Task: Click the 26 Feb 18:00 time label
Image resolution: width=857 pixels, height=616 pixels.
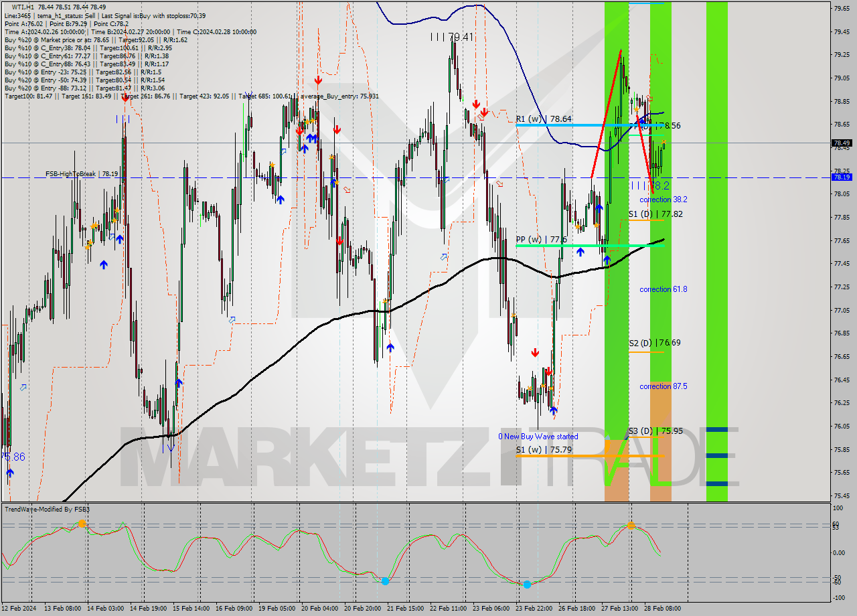Action: (x=576, y=609)
